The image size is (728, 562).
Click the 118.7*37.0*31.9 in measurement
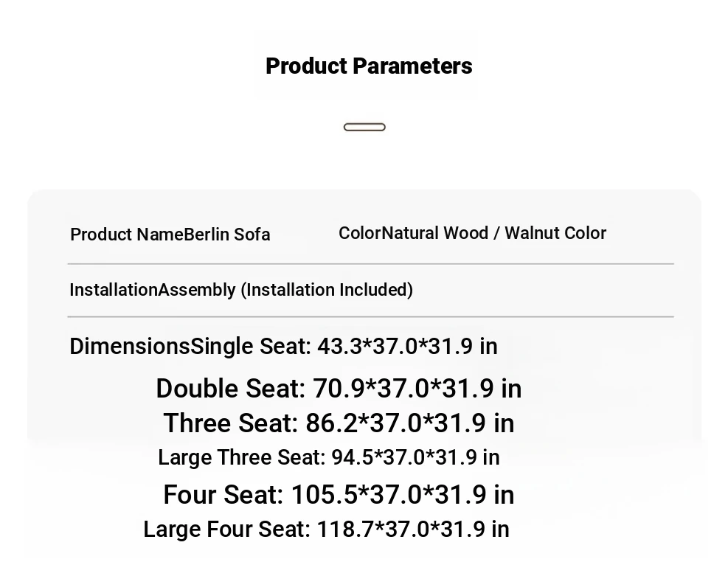click(x=413, y=530)
